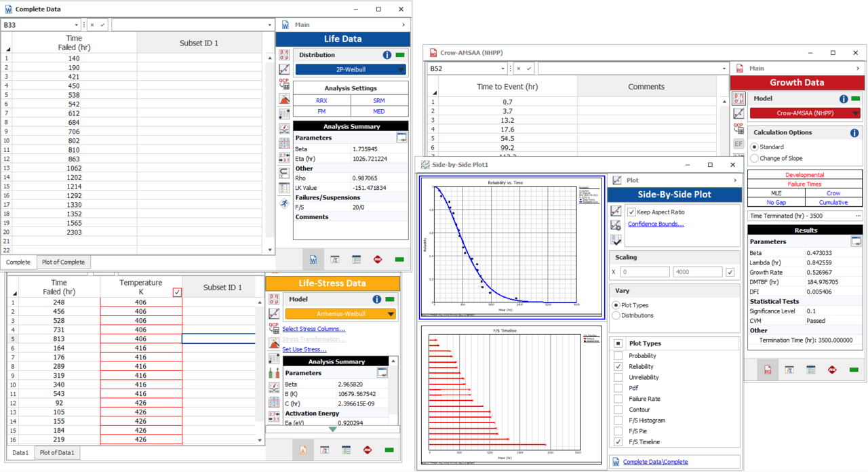Select Change of Slope calculation option
Screen dimensions: 868x472
755,158
